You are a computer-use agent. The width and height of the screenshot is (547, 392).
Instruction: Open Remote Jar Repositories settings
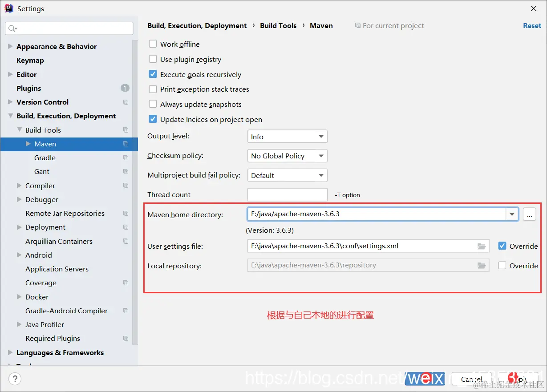65,214
